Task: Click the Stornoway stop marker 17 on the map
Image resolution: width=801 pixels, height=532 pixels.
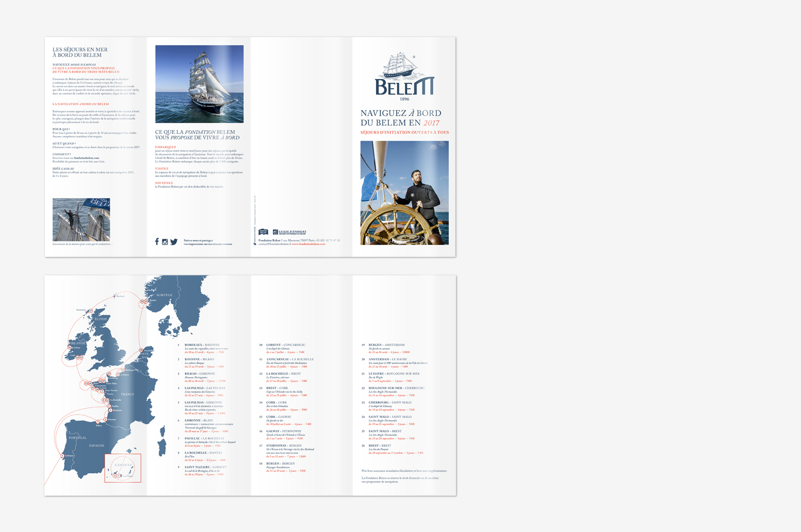Action: click(x=91, y=310)
